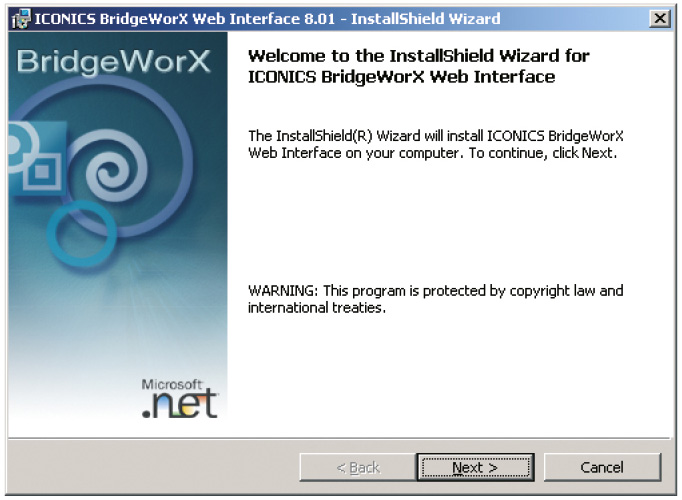682x500 pixels.
Task: Click the teal ring in the banner
Action: point(81,234)
